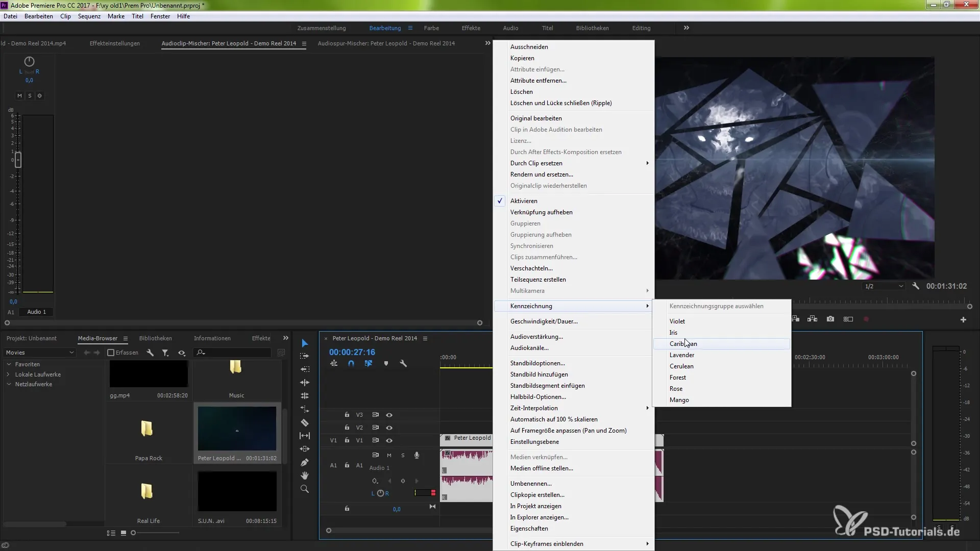Switch Media-Browser to thumbnail view
980x551 pixels.
pos(124,533)
